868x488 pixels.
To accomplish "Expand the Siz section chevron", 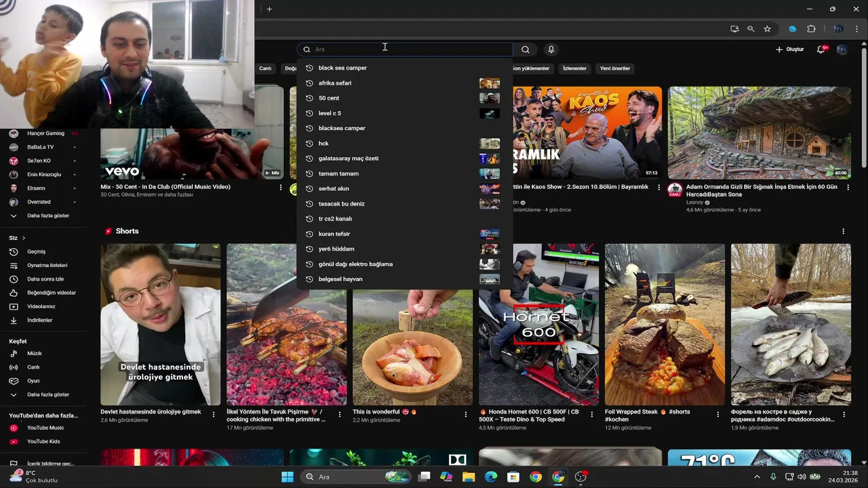I will click(24, 238).
